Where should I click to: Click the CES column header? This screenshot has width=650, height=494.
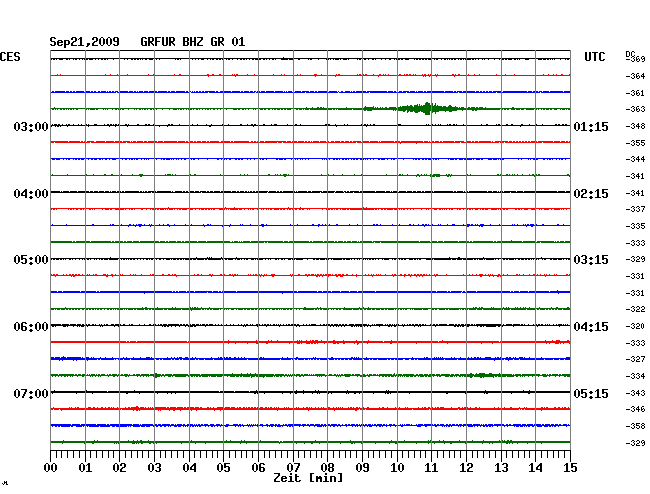[x=10, y=57]
